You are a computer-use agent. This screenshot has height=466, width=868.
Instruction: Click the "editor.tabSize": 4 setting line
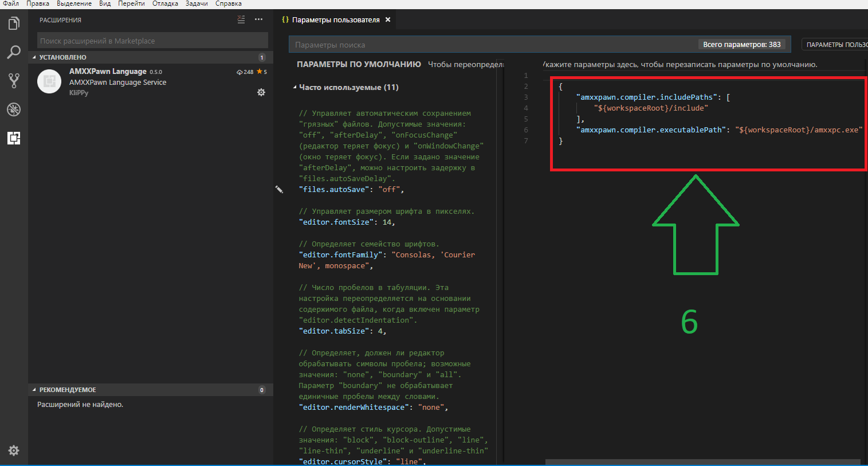point(343,331)
